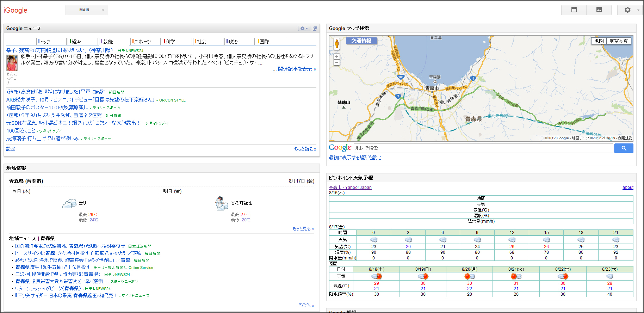Click the Street View pegman on map
Screen dimensions: 644x313
coord(337,44)
